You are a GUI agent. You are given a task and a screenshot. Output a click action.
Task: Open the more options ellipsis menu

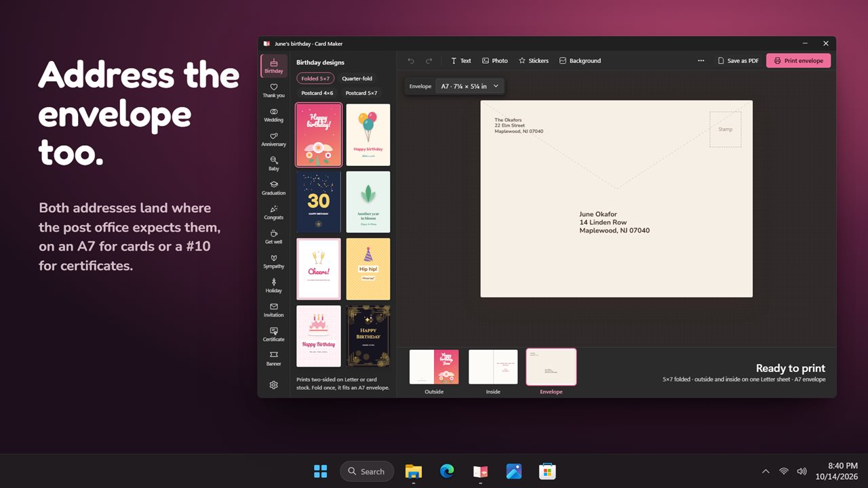(701, 60)
